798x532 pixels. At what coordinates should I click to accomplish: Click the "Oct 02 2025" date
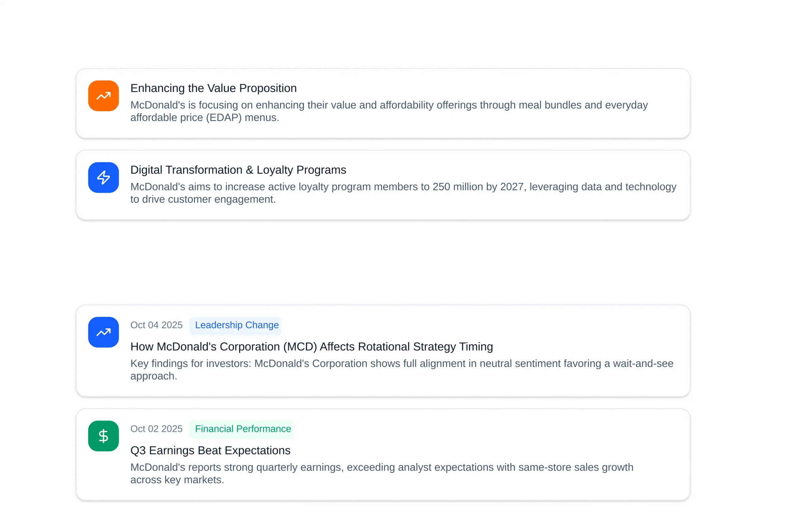156,429
